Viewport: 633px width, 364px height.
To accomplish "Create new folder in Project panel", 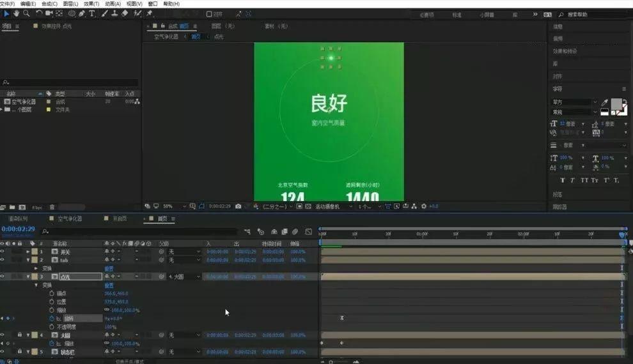I will pyautogui.click(x=12, y=207).
